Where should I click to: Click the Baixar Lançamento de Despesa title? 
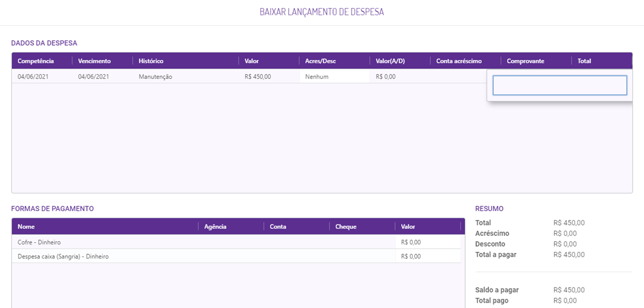[x=321, y=12]
